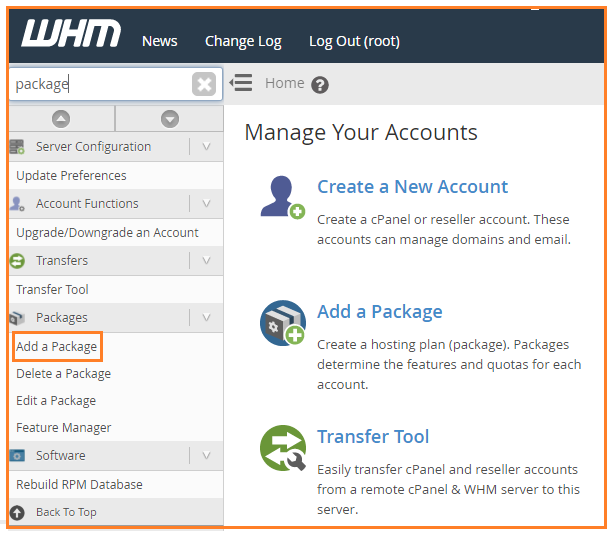Open the Transfer Tool heading link

click(x=373, y=437)
